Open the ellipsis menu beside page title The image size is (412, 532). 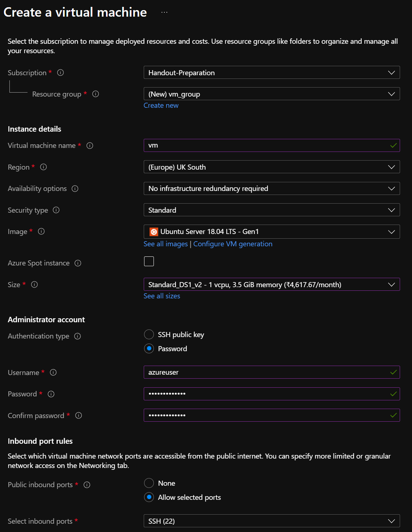[164, 12]
